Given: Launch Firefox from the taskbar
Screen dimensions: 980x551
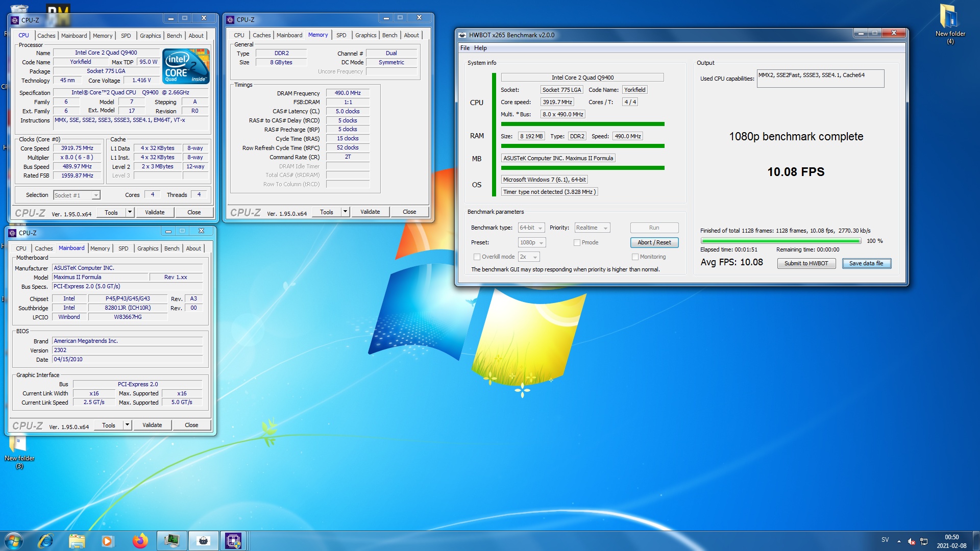Looking at the screenshot, I should [x=139, y=541].
